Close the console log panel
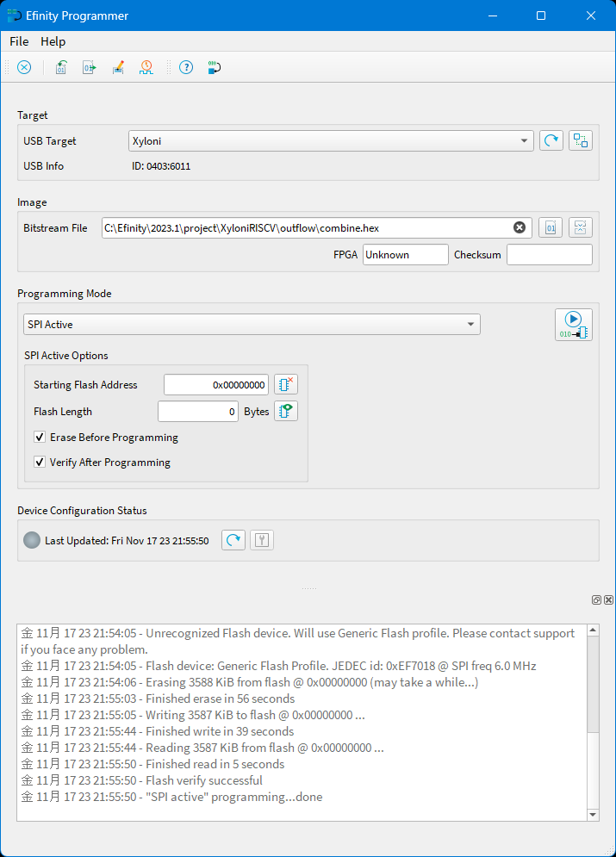The width and height of the screenshot is (616, 857). 608,599
